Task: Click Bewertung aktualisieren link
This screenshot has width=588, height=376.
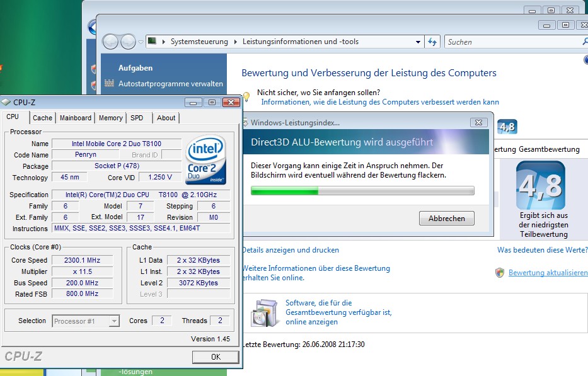Action: click(x=548, y=273)
